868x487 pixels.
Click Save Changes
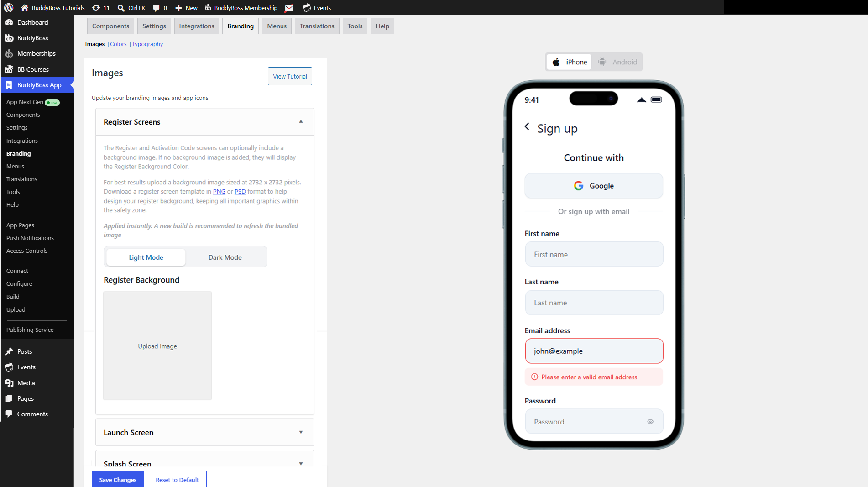(118, 479)
